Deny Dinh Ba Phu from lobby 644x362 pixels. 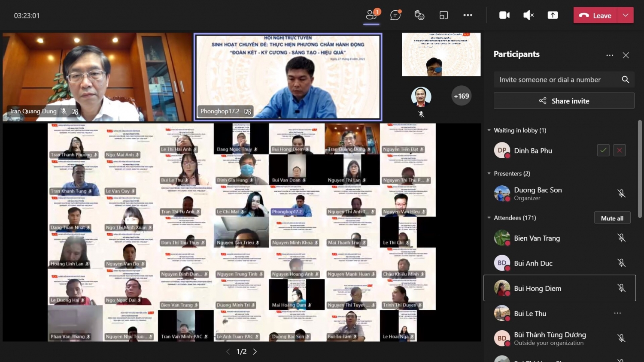(x=619, y=151)
